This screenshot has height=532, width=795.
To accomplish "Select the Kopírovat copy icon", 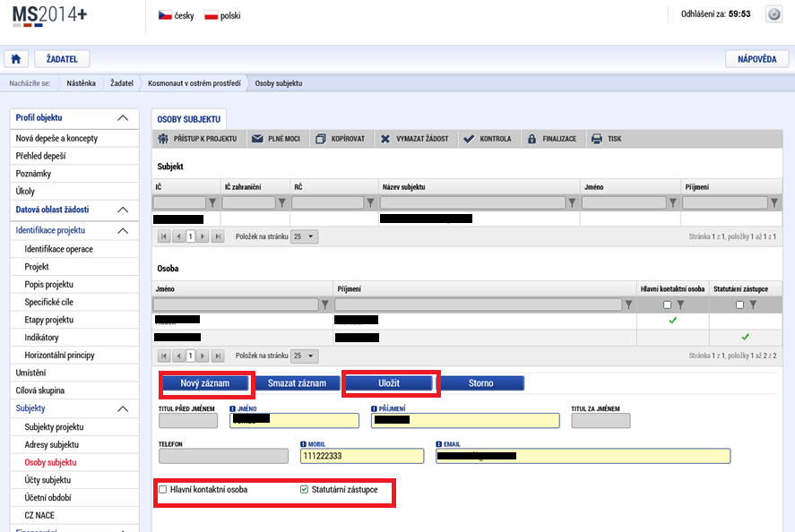I will (x=321, y=139).
